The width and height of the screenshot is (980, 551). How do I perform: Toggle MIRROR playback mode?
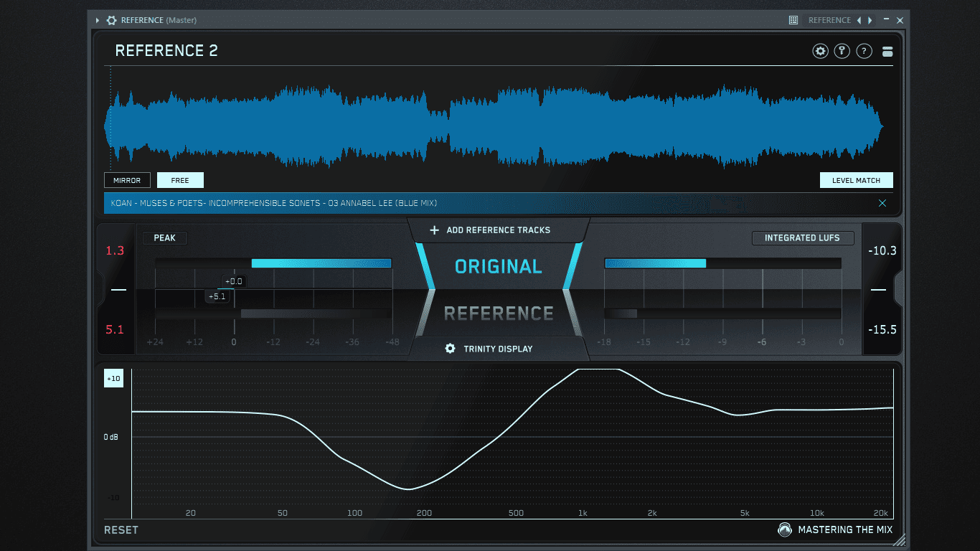127,180
